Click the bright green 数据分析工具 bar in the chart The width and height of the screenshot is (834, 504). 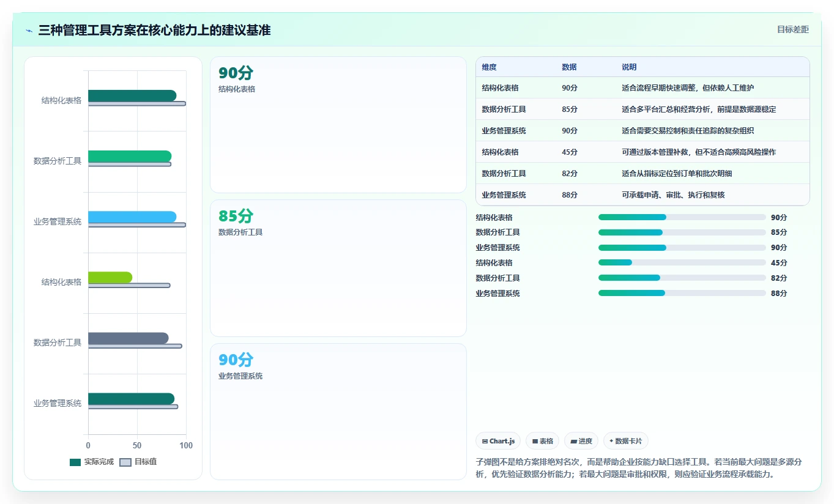click(x=130, y=157)
